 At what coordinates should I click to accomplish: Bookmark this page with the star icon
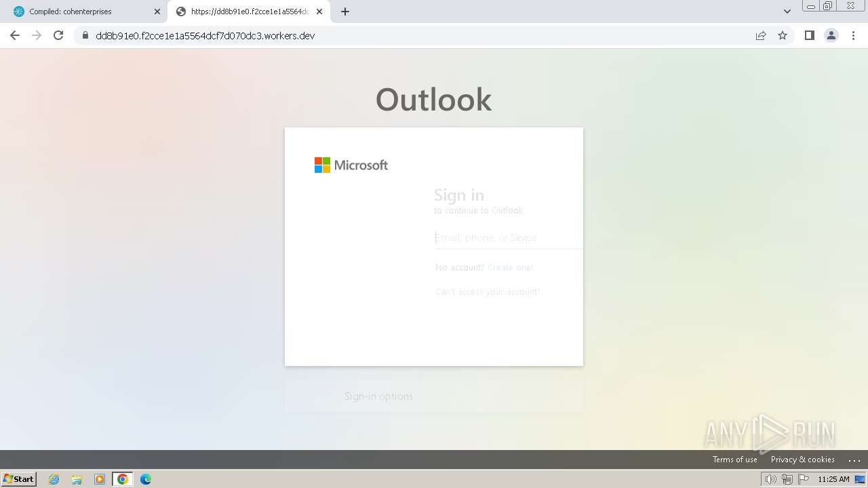[783, 35]
